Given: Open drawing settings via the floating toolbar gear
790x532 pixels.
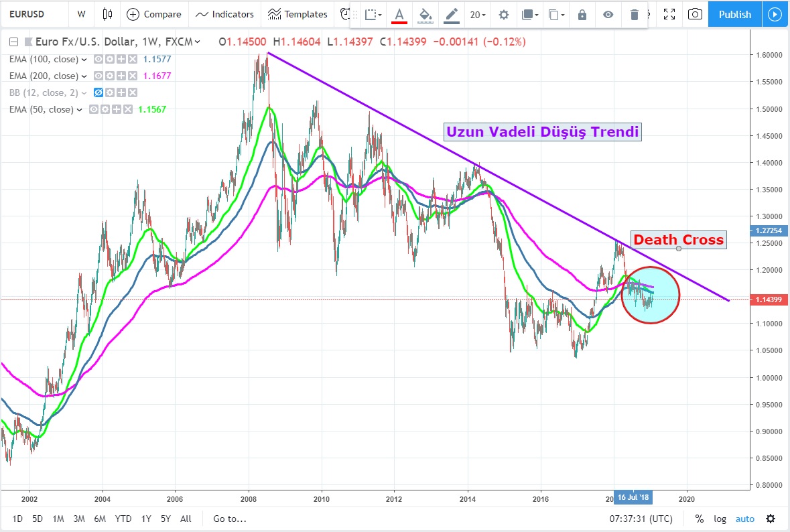Looking at the screenshot, I should [503, 15].
